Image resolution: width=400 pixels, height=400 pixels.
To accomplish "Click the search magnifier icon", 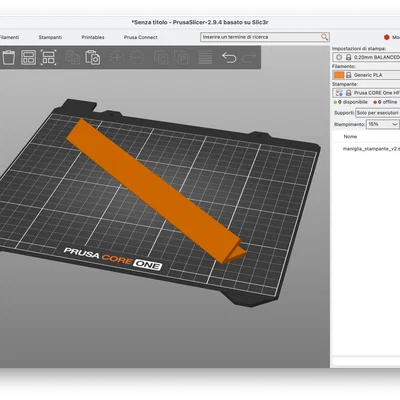I will [x=324, y=37].
